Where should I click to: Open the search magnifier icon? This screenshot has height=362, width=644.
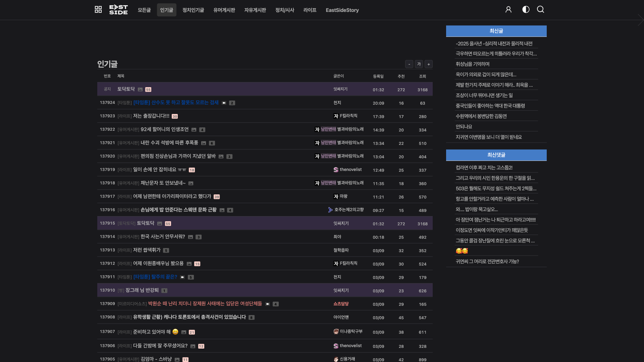(540, 10)
